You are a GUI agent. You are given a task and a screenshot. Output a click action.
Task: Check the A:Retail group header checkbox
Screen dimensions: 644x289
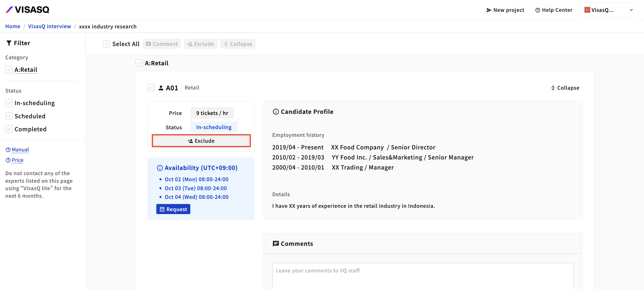(x=139, y=63)
